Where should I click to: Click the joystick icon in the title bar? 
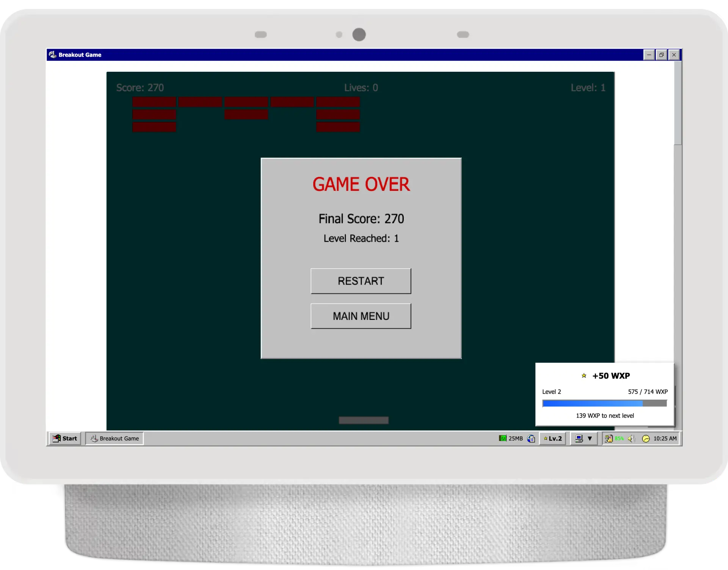click(53, 55)
